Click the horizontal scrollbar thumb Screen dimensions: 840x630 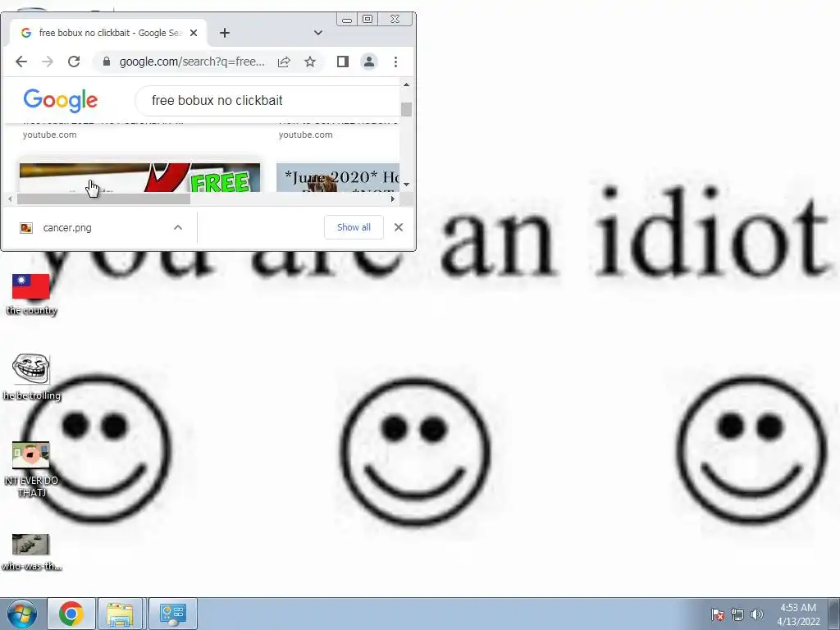(104, 199)
